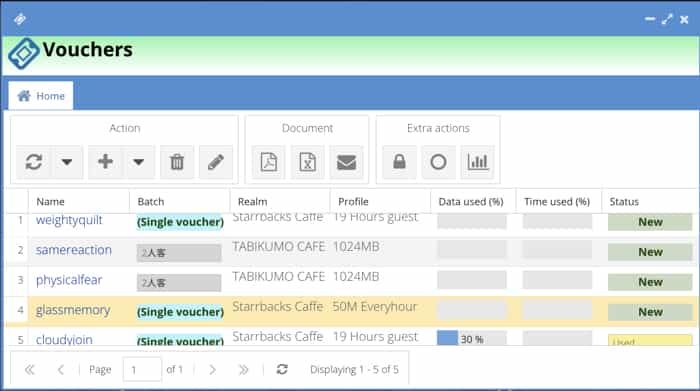Open usage graphs with bar-chart icon
Image resolution: width=700 pixels, height=391 pixels.
click(477, 162)
